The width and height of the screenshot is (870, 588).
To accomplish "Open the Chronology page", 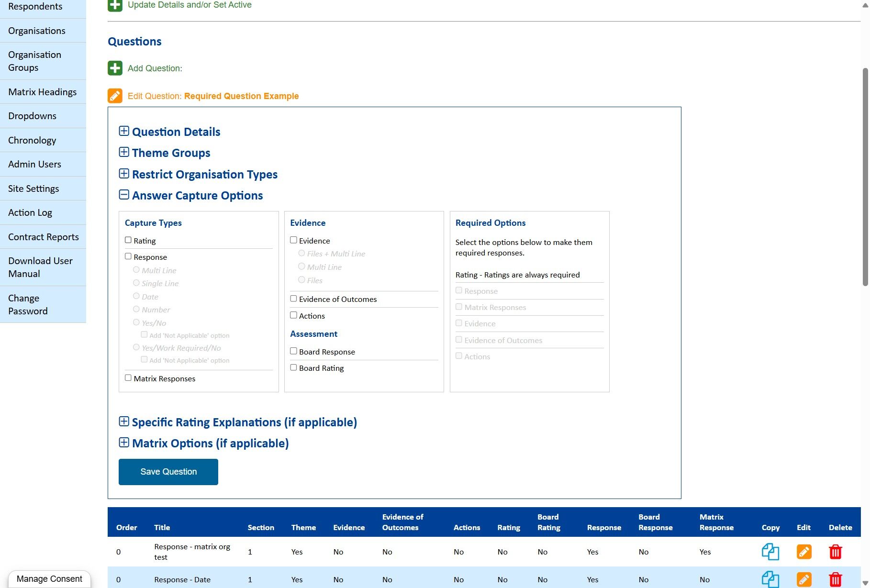I will tap(43, 140).
